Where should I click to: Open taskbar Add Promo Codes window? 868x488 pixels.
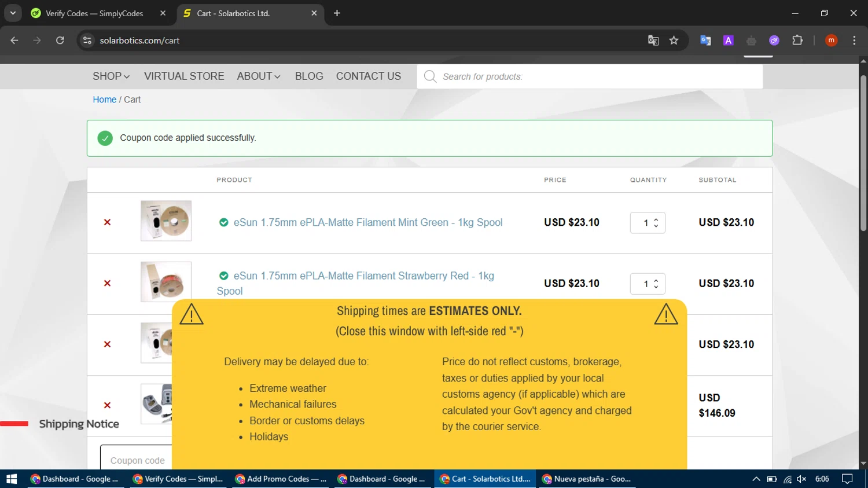pos(282,479)
